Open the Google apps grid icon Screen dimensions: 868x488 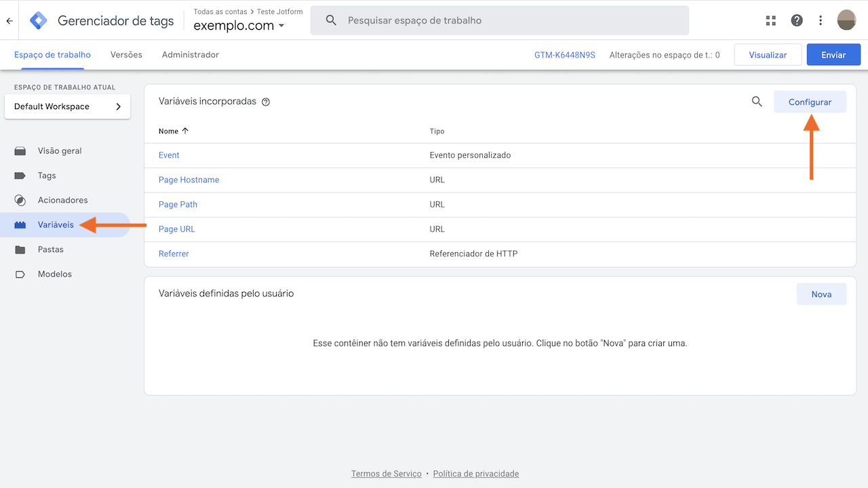tap(770, 20)
